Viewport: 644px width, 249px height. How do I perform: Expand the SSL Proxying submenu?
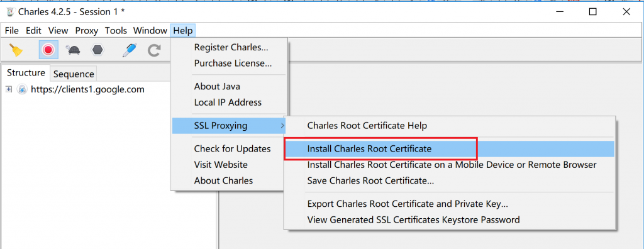tap(229, 126)
